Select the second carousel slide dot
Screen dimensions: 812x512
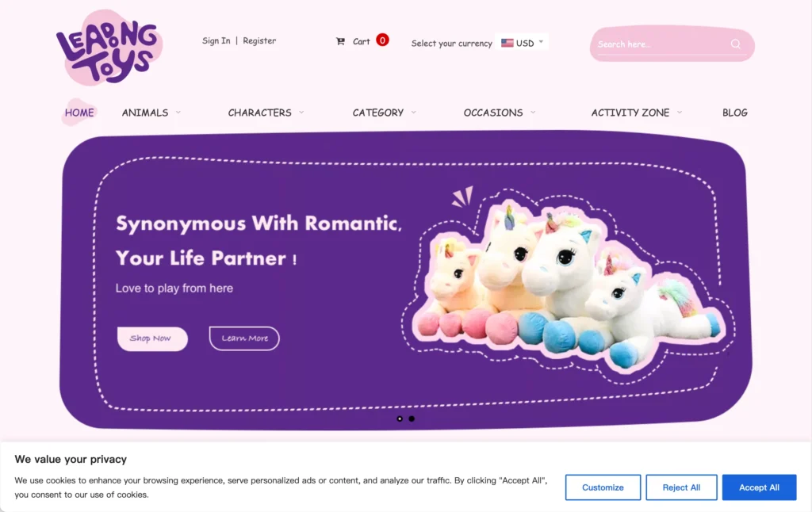coord(412,418)
